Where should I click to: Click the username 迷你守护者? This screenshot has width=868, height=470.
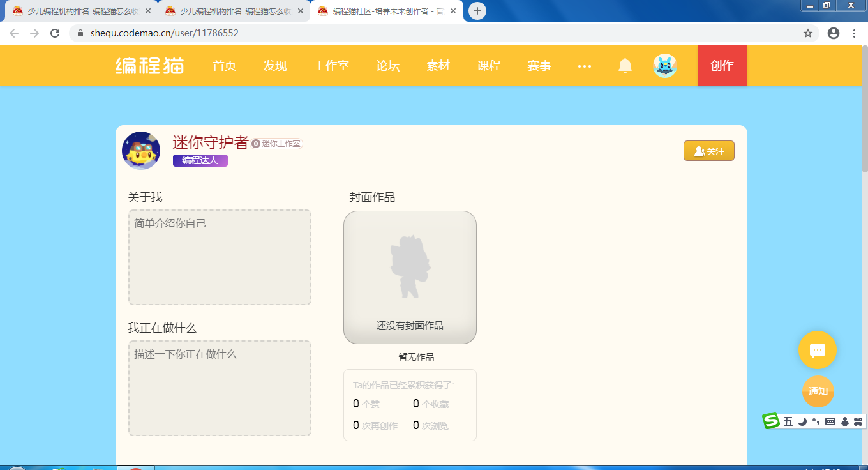click(x=210, y=142)
